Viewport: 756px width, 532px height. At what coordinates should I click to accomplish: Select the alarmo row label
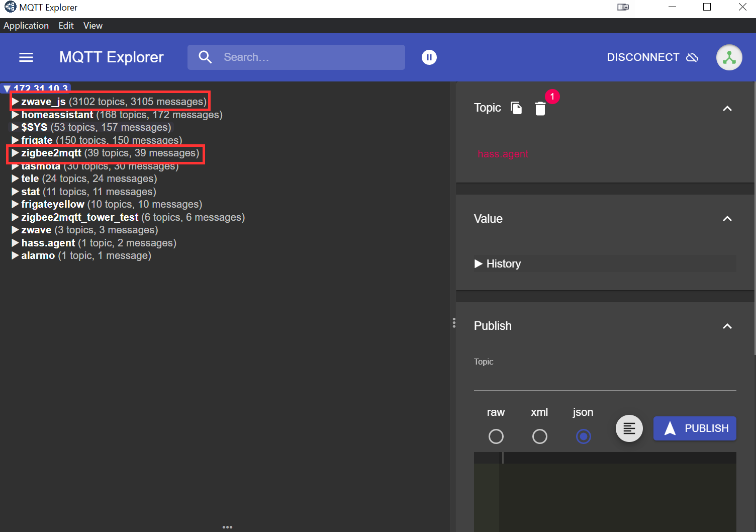point(38,255)
